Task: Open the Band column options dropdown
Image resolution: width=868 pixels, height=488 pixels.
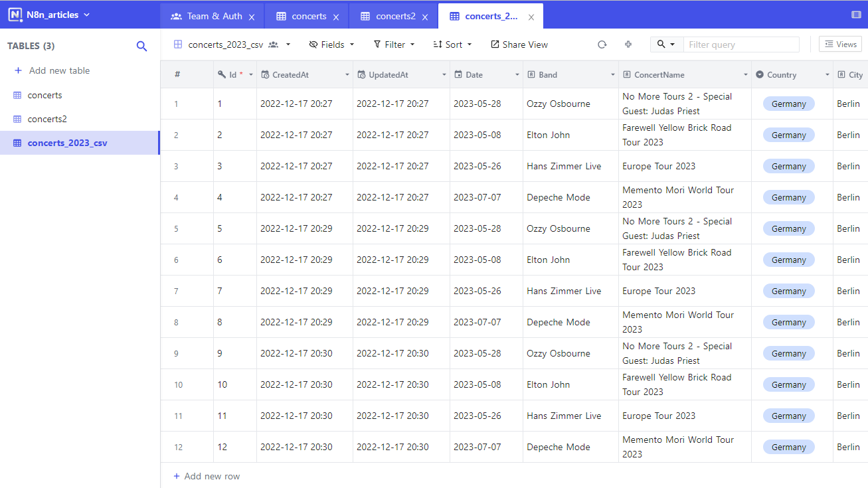Action: (612, 74)
